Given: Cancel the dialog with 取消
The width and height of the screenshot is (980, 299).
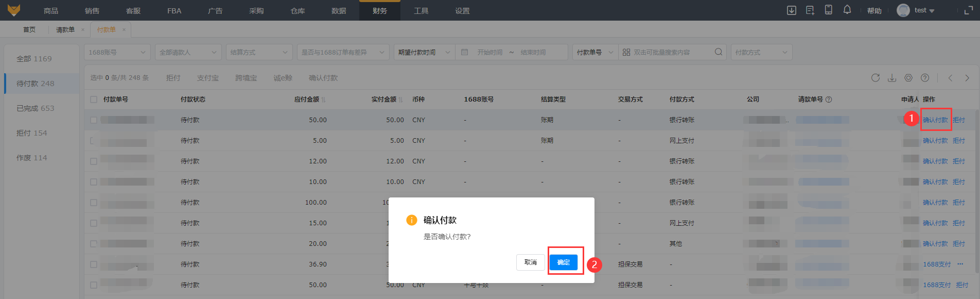Looking at the screenshot, I should (x=531, y=262).
